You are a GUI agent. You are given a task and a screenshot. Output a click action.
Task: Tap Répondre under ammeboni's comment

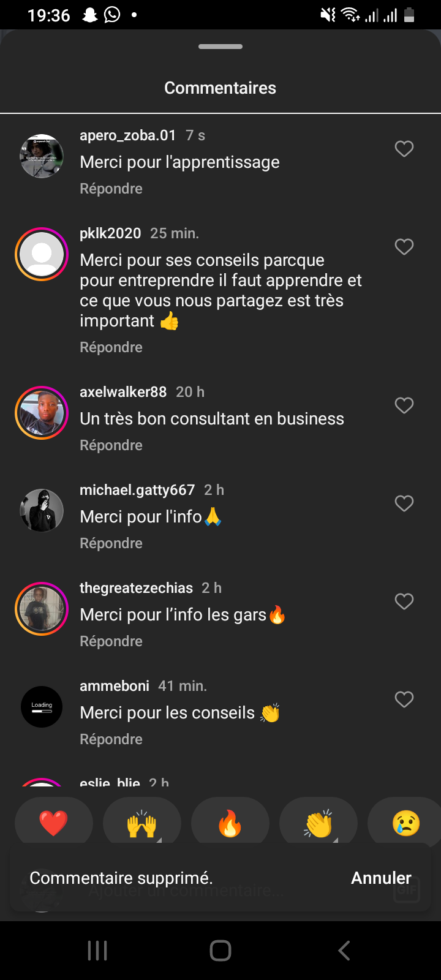pos(111,739)
